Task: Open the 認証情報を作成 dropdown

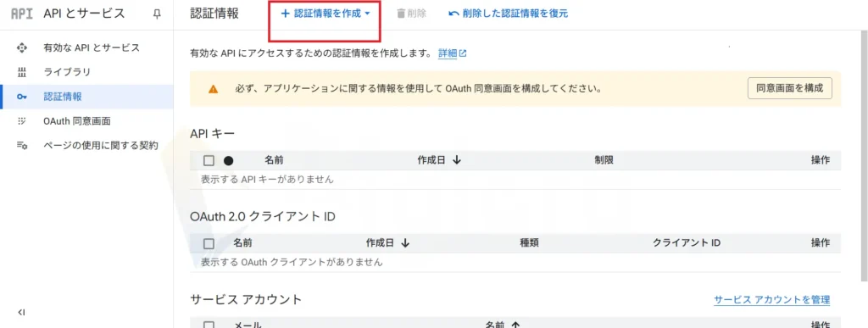Action: 325,14
